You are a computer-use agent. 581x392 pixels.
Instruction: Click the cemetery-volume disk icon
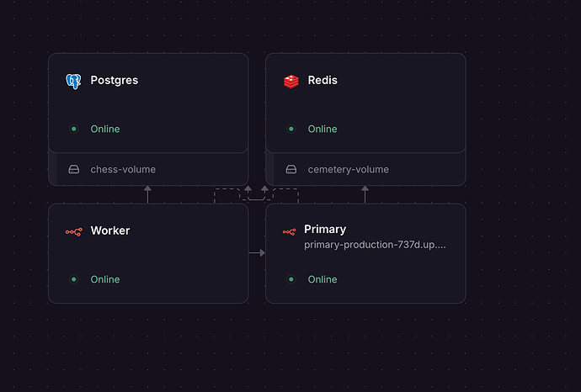pos(290,169)
